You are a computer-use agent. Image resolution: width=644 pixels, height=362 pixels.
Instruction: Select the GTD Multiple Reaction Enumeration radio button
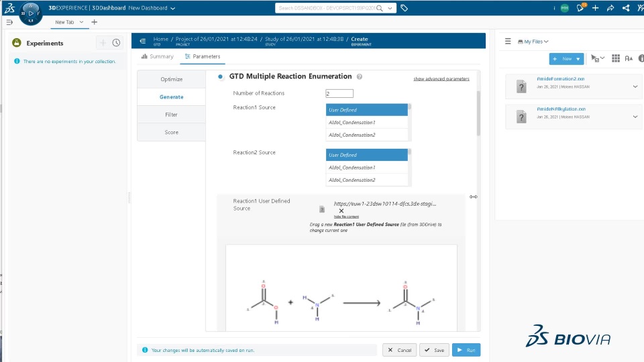click(221, 76)
